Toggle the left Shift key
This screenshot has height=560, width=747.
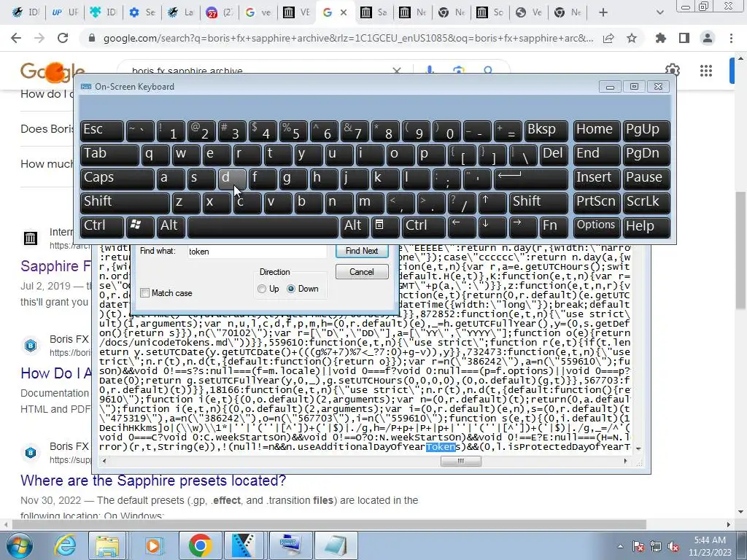pos(125,203)
